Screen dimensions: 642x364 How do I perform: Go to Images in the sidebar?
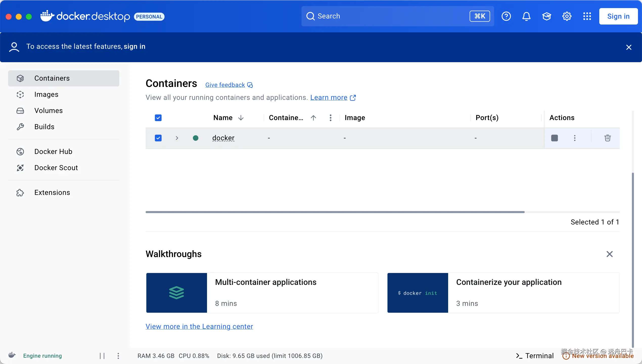point(46,95)
